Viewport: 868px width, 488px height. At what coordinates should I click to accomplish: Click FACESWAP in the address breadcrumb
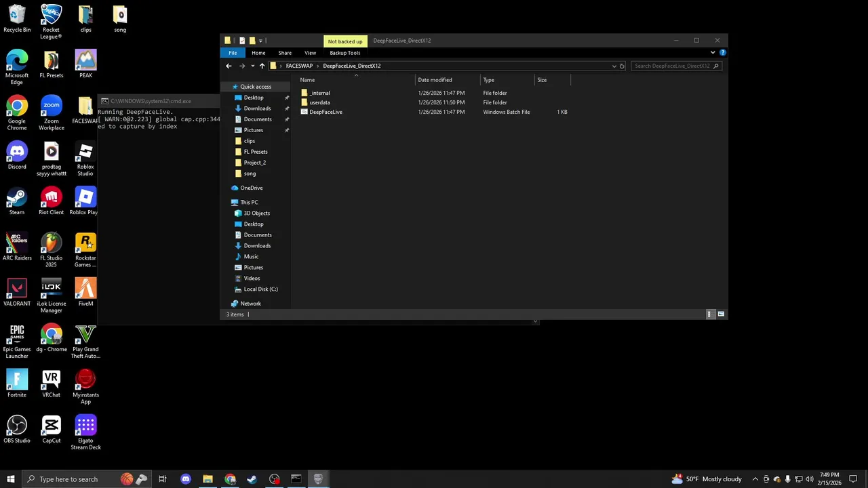pyautogui.click(x=299, y=66)
